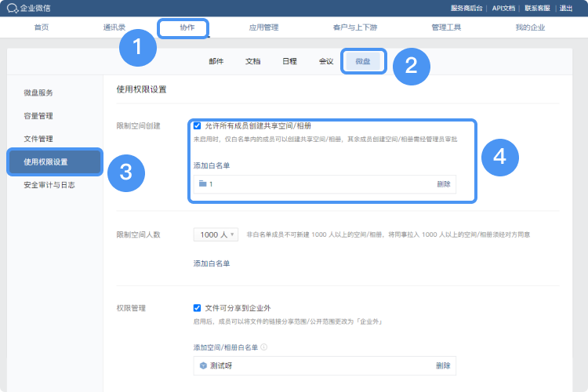588x392 pixels.
Task: Click the 企业微信 logo icon
Action: pyautogui.click(x=12, y=8)
